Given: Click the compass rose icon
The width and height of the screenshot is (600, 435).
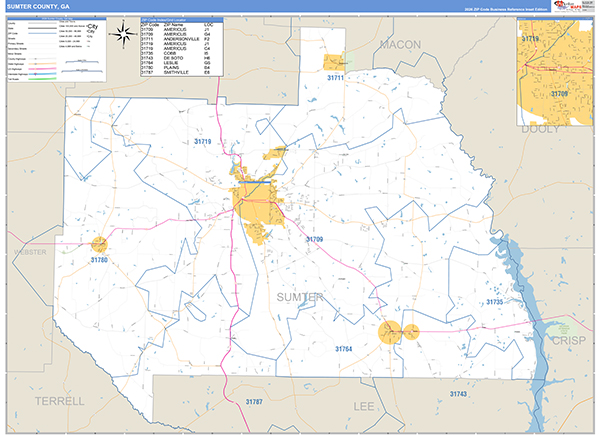Looking at the screenshot, I should (x=123, y=34).
